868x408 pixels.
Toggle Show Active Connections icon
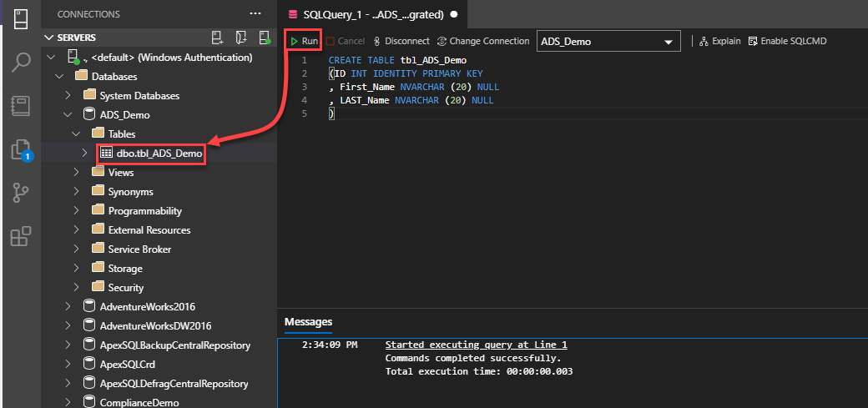[265, 38]
